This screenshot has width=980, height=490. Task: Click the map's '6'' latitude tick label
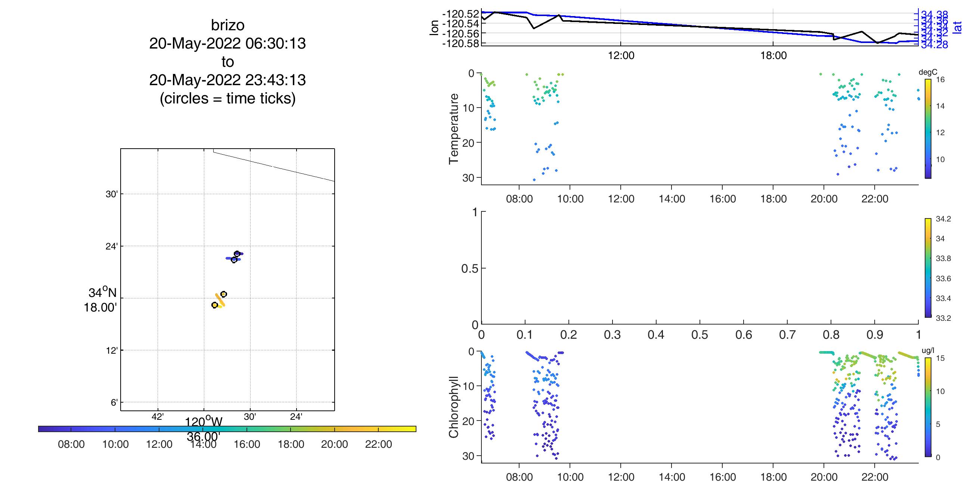114,403
